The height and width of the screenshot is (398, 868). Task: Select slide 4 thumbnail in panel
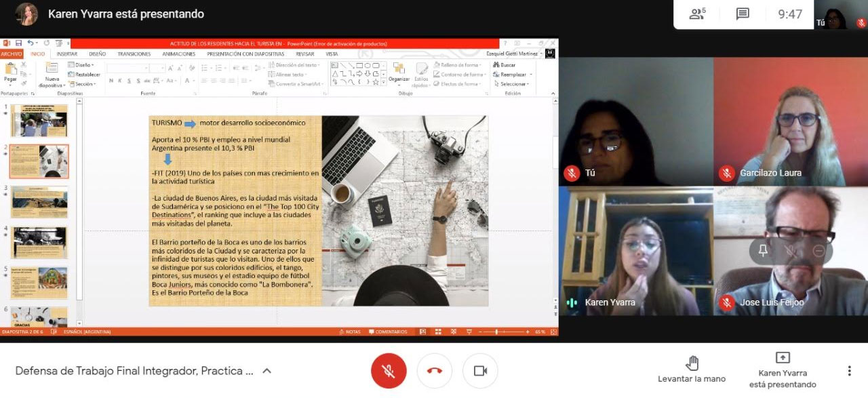coord(39,242)
